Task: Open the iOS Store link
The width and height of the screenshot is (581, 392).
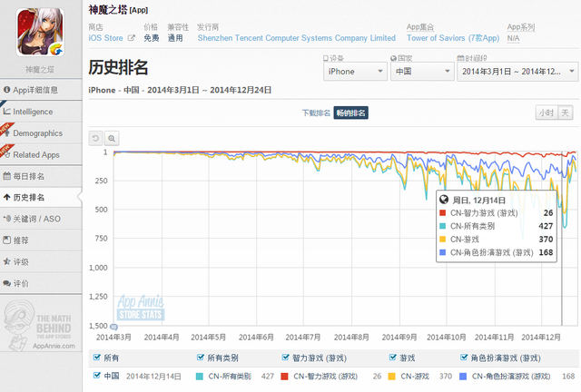Action: [105, 38]
